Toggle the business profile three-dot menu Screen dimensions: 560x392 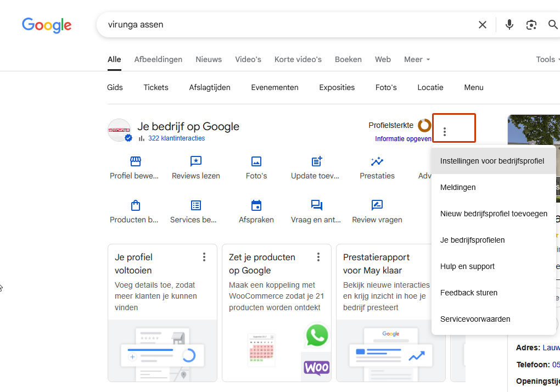pos(445,132)
